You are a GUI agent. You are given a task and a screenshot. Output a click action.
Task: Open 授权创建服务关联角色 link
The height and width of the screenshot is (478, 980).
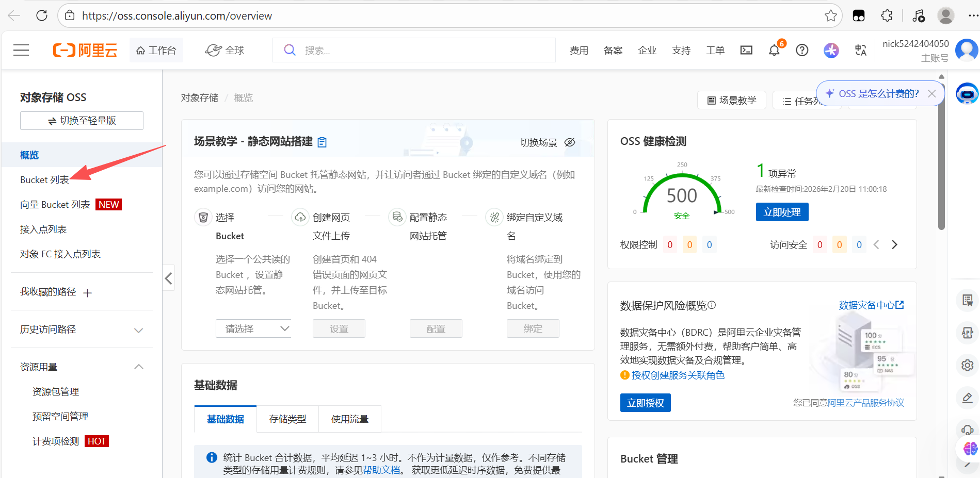[x=678, y=375]
